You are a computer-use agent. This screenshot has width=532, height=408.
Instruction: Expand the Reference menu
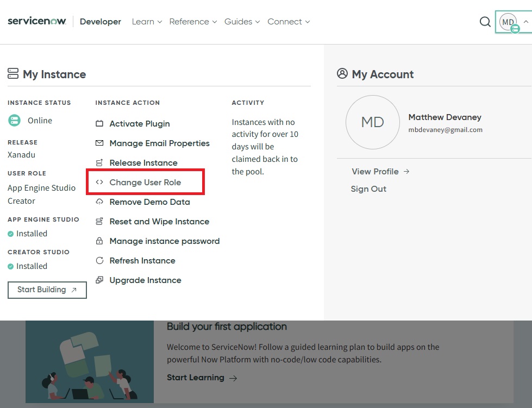[x=193, y=22]
